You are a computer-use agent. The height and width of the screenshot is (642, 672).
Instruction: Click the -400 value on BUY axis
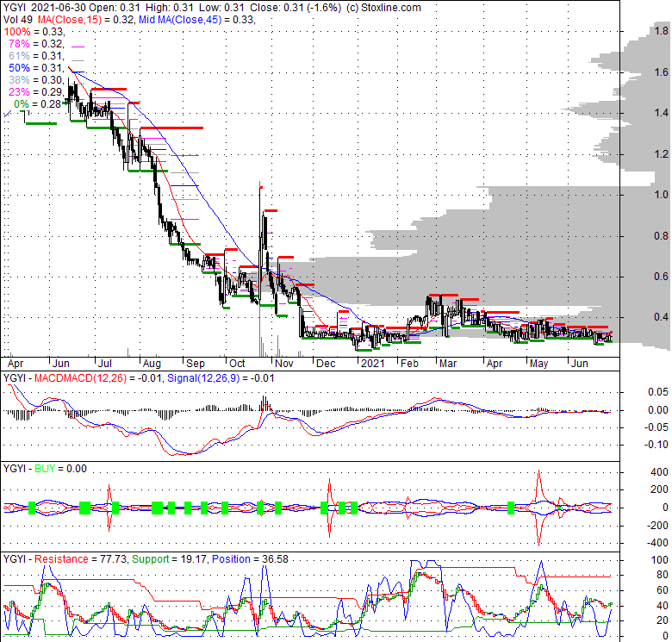point(657,543)
